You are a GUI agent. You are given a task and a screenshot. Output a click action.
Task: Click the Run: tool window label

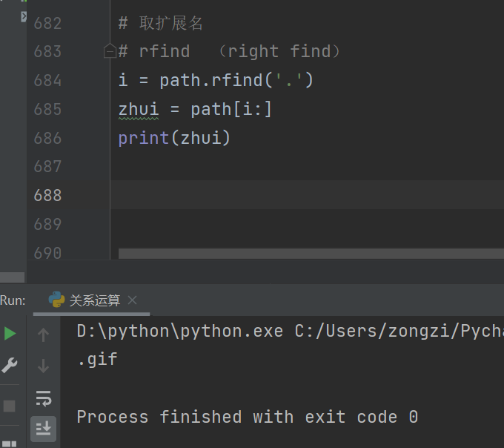[x=13, y=300]
